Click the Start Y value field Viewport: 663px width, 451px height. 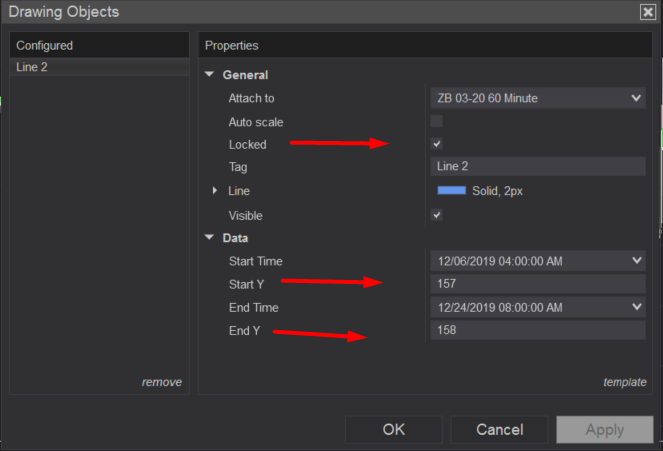(538, 284)
